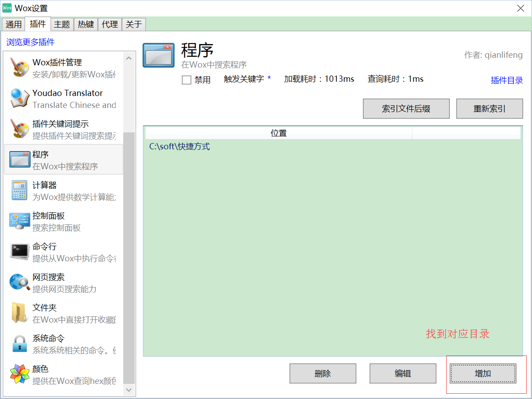Click the large 程序 icon in the header
Viewport: 532px width, 399px height.
tap(158, 55)
